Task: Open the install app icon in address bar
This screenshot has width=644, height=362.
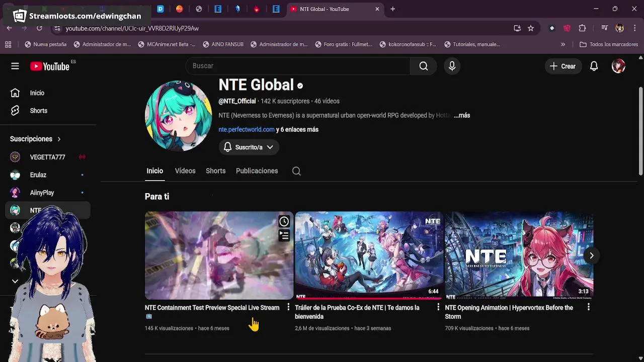Action: point(517,28)
